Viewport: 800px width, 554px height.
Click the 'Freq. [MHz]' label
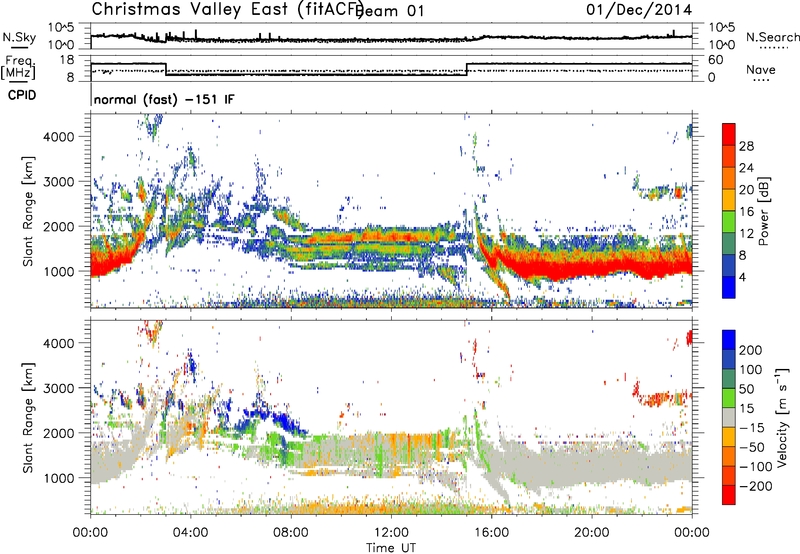18,67
